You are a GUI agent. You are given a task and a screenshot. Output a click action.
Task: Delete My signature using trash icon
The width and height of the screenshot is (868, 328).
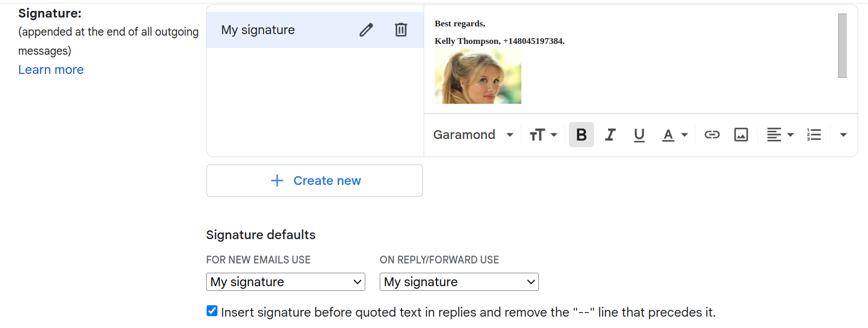[401, 30]
